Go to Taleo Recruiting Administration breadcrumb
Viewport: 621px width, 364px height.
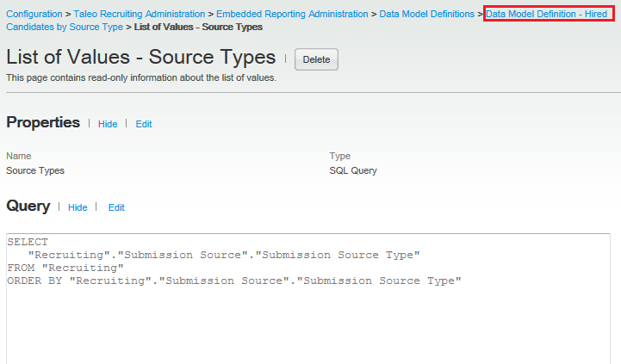tap(140, 15)
